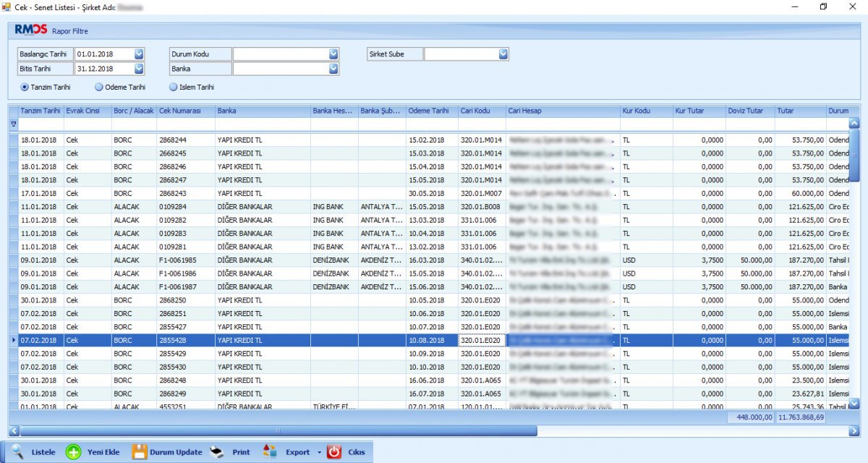The image size is (868, 463).
Task: Click Cek Numarası cell 2868250
Action: [x=186, y=300]
